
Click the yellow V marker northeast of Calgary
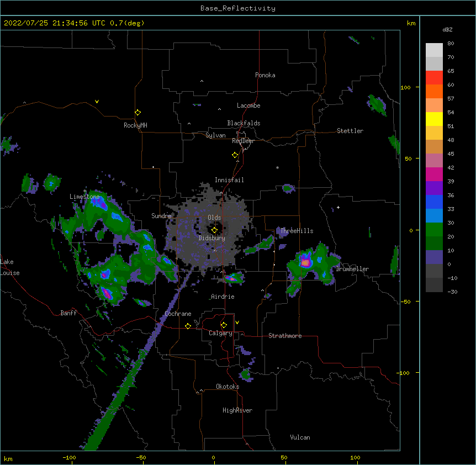pos(237,323)
